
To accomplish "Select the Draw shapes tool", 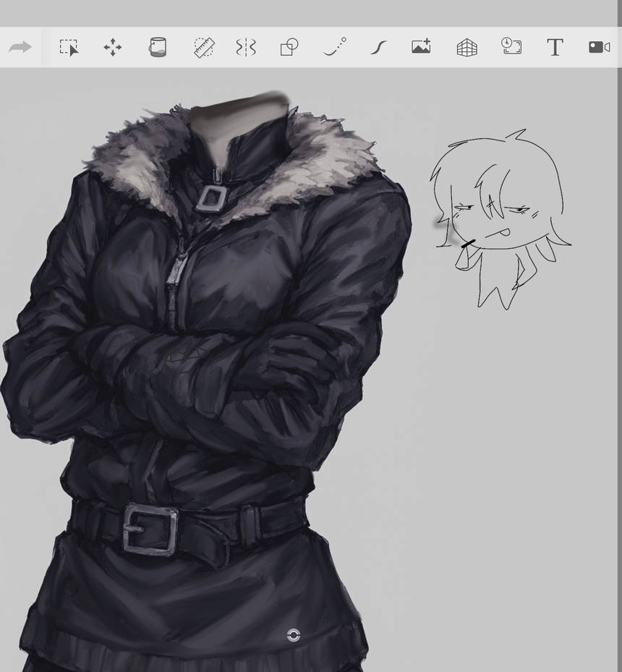I will point(289,47).
